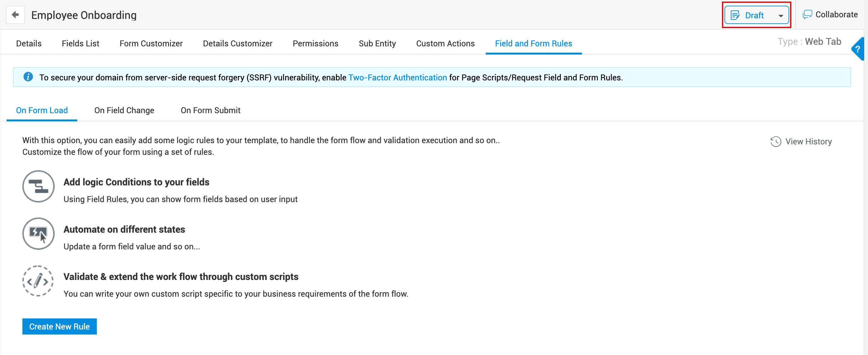Click the automate states icon
Viewport: 868px width, 355px height.
click(38, 233)
